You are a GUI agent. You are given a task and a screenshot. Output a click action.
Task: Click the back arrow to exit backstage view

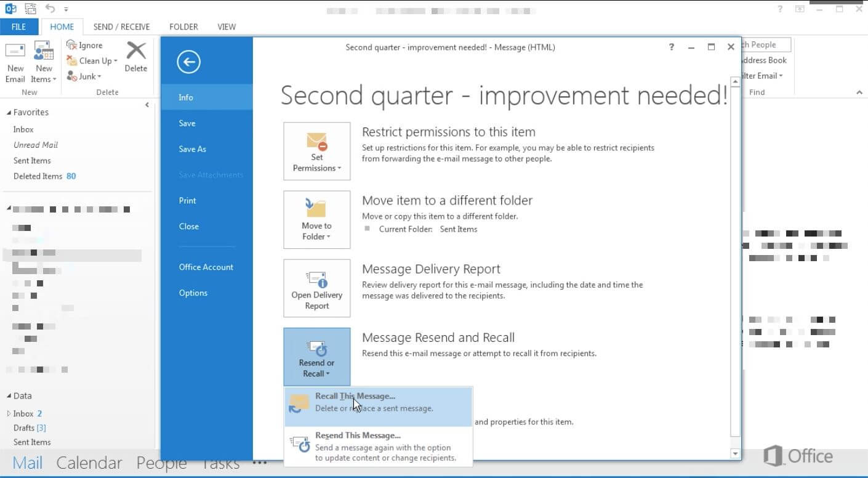coord(188,62)
